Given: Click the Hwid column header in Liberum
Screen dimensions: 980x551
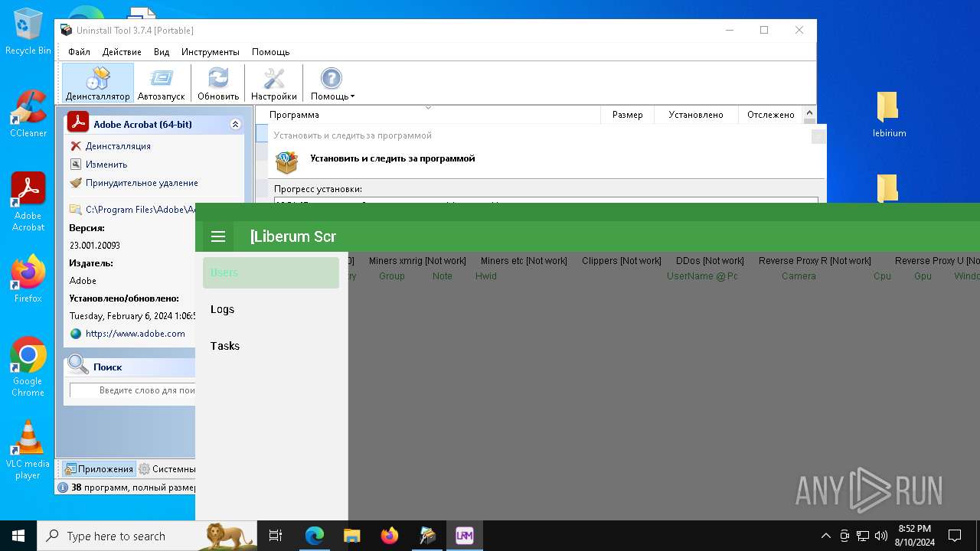Looking at the screenshot, I should tap(486, 276).
